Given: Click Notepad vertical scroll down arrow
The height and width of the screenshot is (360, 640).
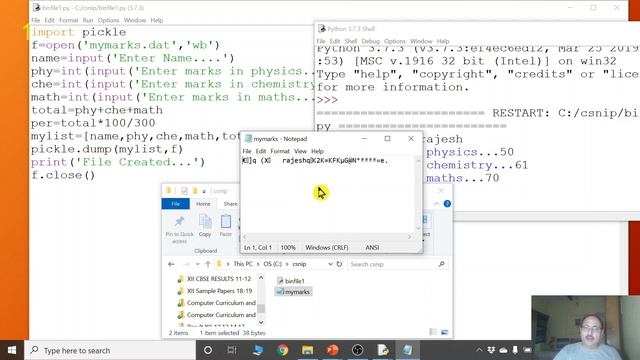Looking at the screenshot, I should tap(418, 228).
